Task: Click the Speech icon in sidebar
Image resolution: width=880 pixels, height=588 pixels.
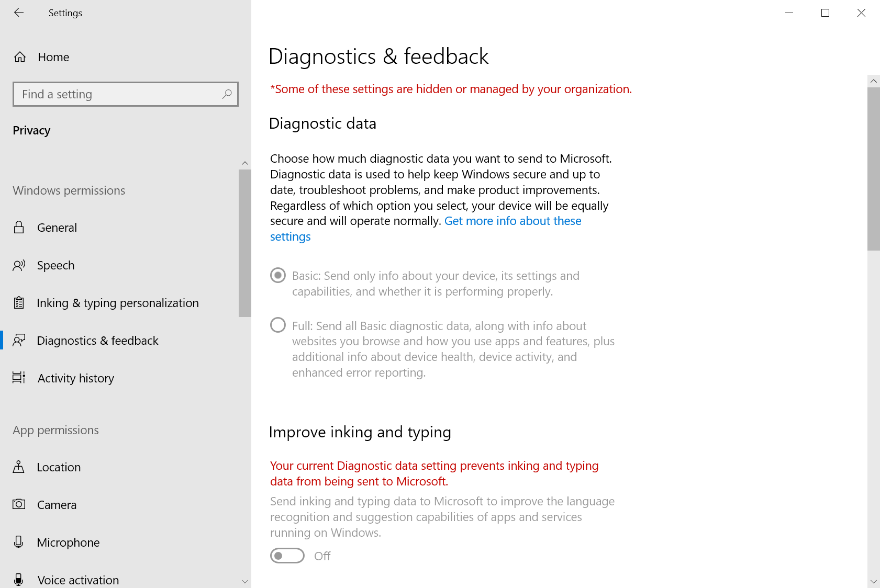Action: (19, 265)
